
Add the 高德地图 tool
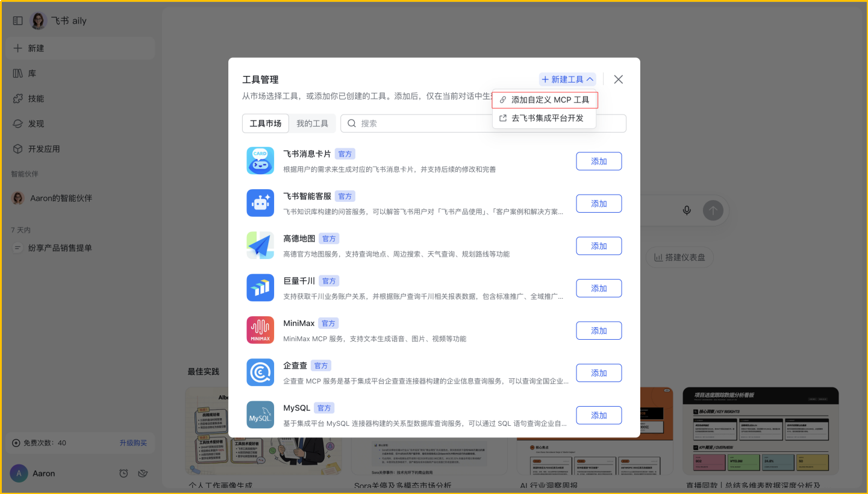tap(599, 246)
